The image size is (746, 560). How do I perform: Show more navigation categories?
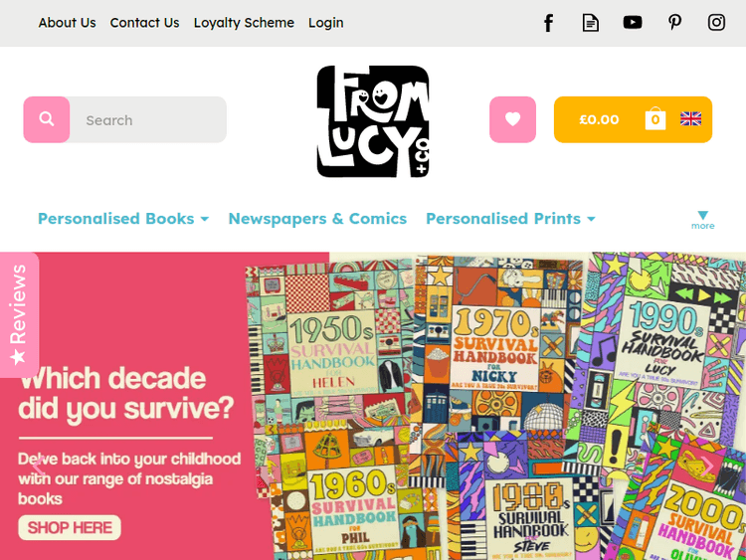pyautogui.click(x=702, y=220)
